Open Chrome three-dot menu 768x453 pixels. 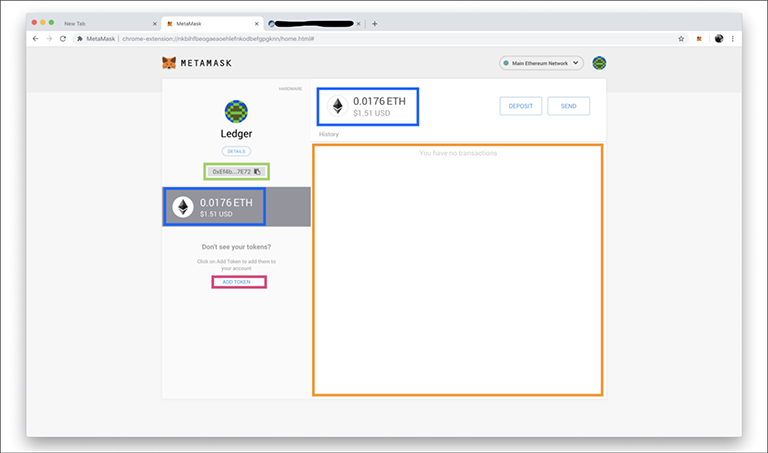[733, 39]
